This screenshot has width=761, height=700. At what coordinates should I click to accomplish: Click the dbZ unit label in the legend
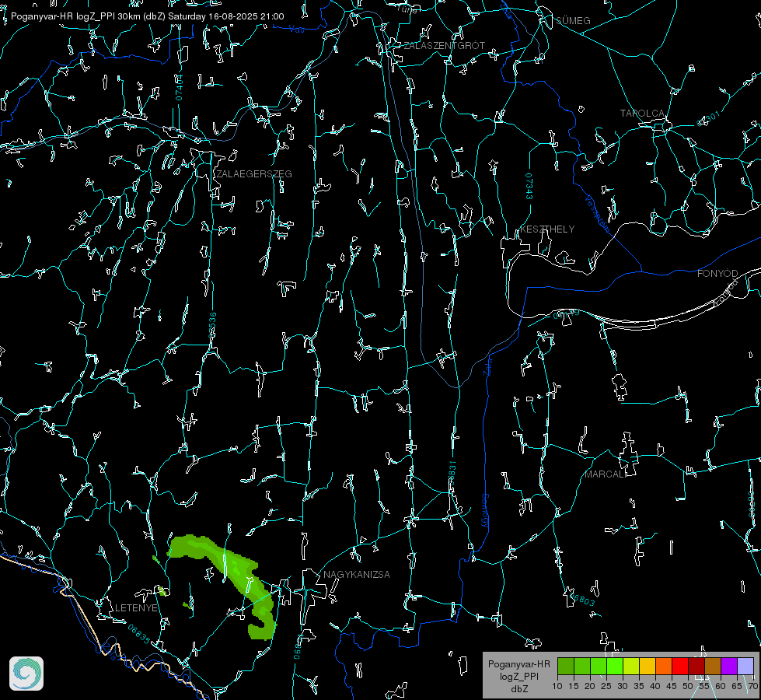[x=518, y=689]
